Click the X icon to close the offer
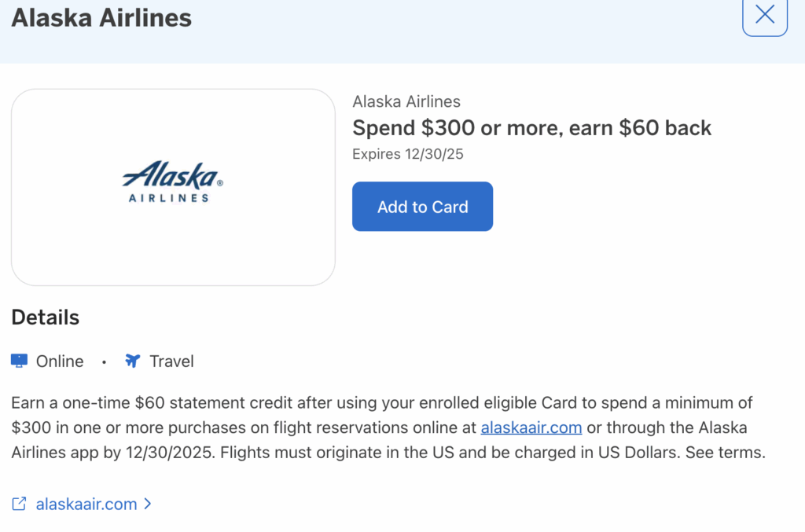 coord(764,17)
